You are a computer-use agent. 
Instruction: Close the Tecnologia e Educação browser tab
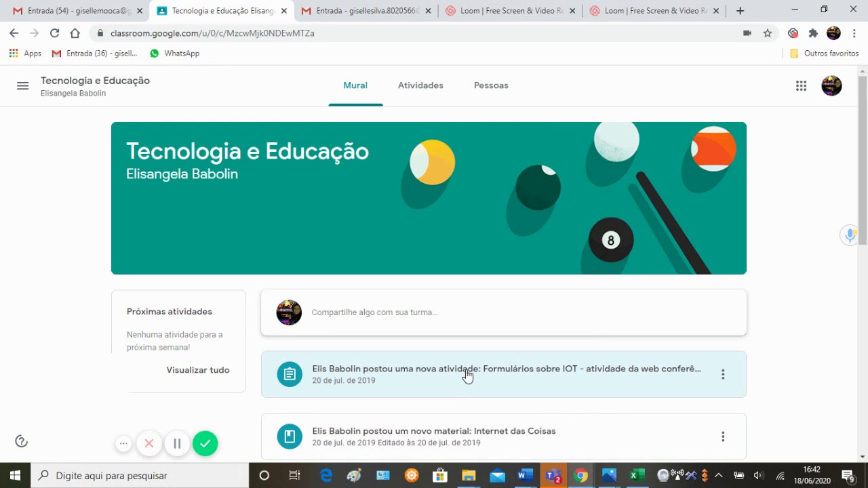[x=283, y=11]
